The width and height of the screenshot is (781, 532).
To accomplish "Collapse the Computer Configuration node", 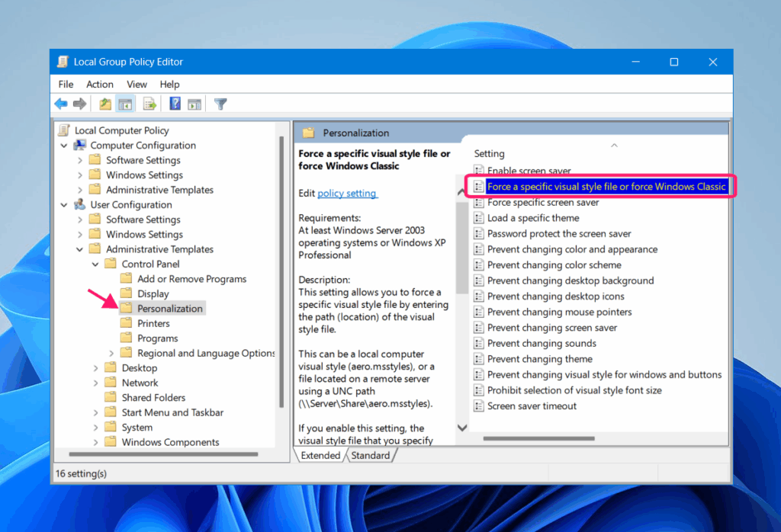I will [x=64, y=146].
